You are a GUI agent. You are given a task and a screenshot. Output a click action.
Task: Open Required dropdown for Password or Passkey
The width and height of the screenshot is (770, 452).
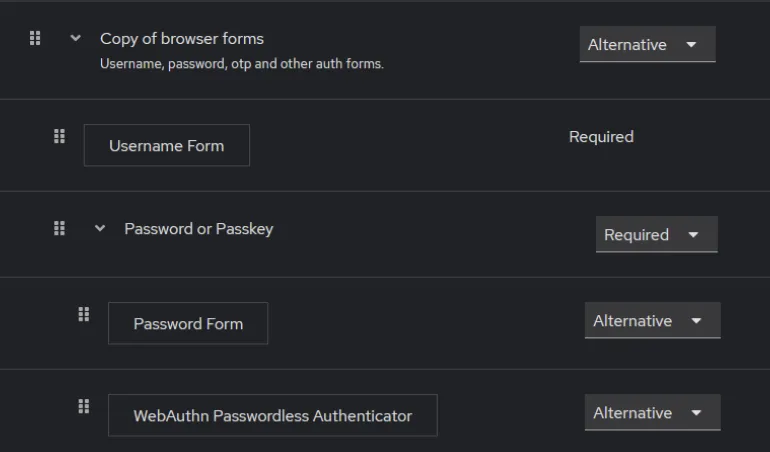point(657,234)
